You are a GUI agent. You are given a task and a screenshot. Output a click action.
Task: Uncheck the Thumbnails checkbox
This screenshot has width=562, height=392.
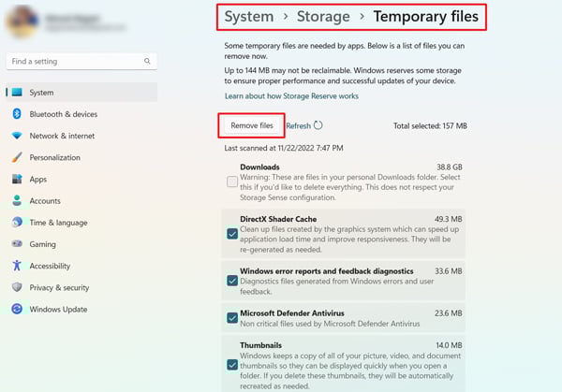[232, 365]
